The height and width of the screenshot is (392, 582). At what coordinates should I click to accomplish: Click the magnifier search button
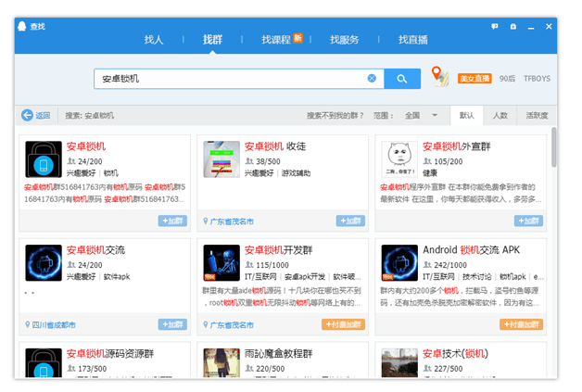click(x=402, y=79)
